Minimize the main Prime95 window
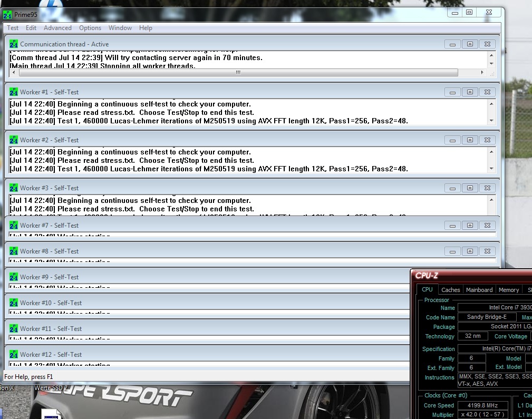Image resolution: width=532 pixels, height=419 pixels. pos(455,13)
